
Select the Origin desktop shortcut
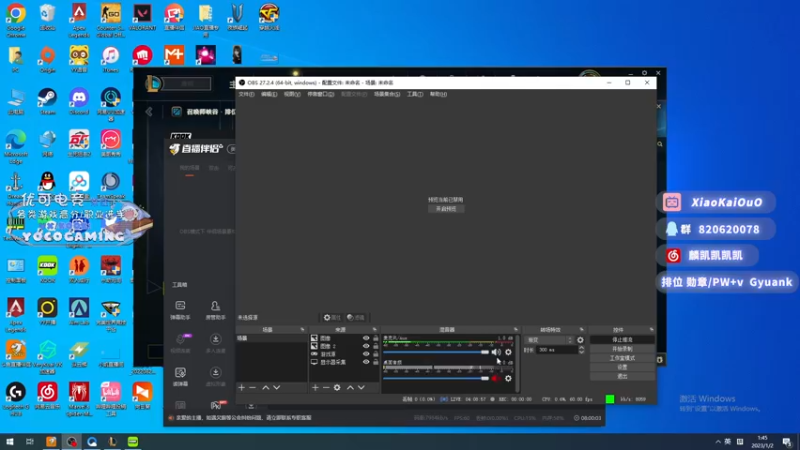click(x=47, y=59)
